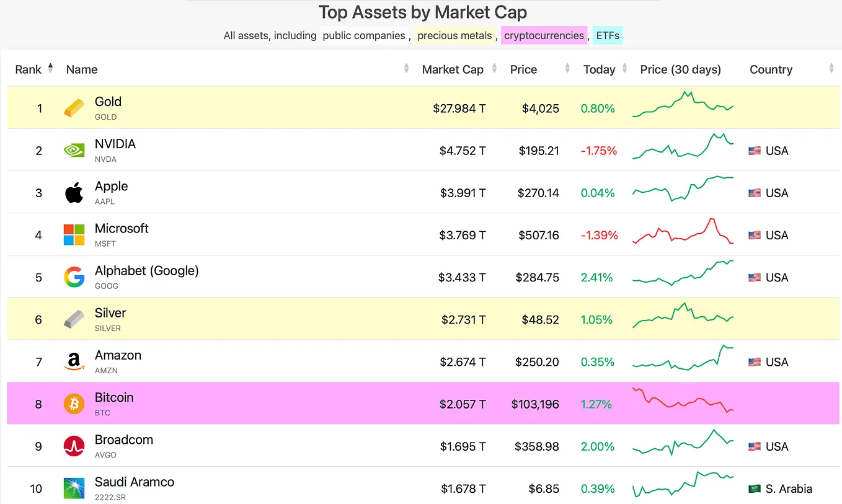Click Amazon 30-day price chart
The width and height of the screenshot is (842, 504).
point(683,358)
